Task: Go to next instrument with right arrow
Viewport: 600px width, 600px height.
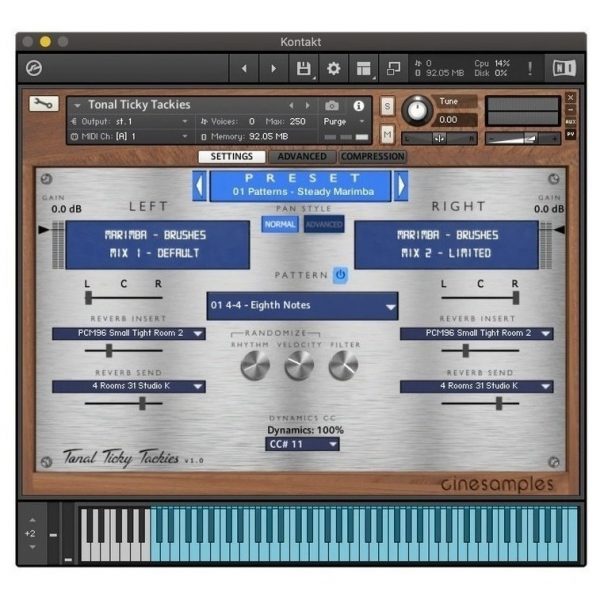Action: 273,68
